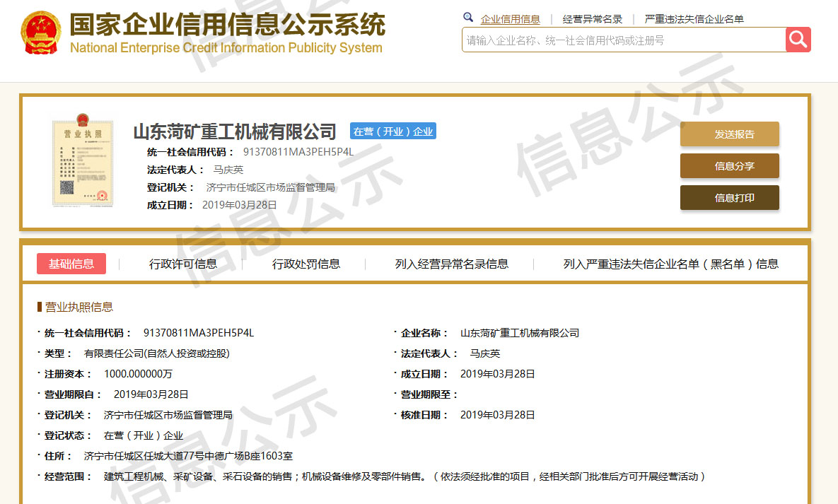Open the 列入经营异常名录信息 tab

451,264
